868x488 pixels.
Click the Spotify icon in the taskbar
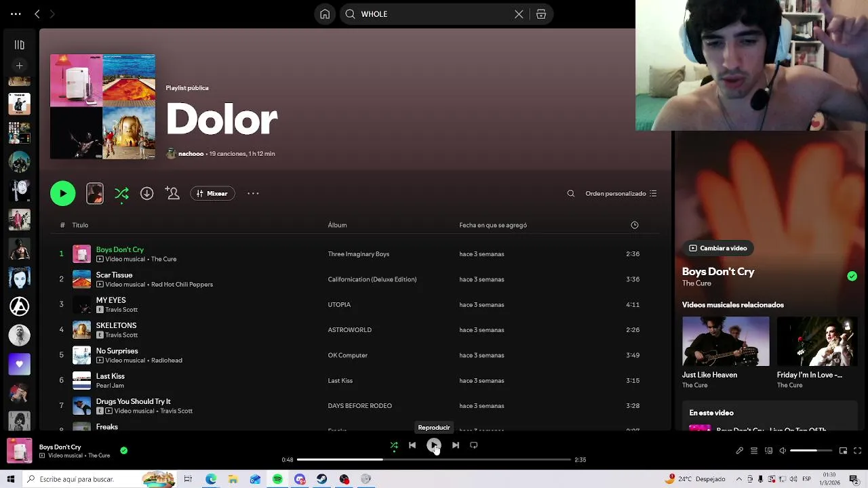277,479
